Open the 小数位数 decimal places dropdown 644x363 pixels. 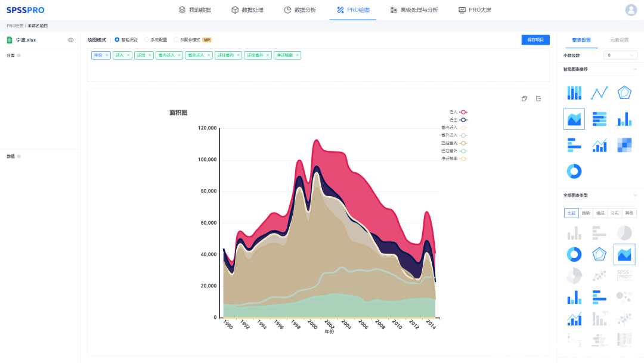point(620,55)
